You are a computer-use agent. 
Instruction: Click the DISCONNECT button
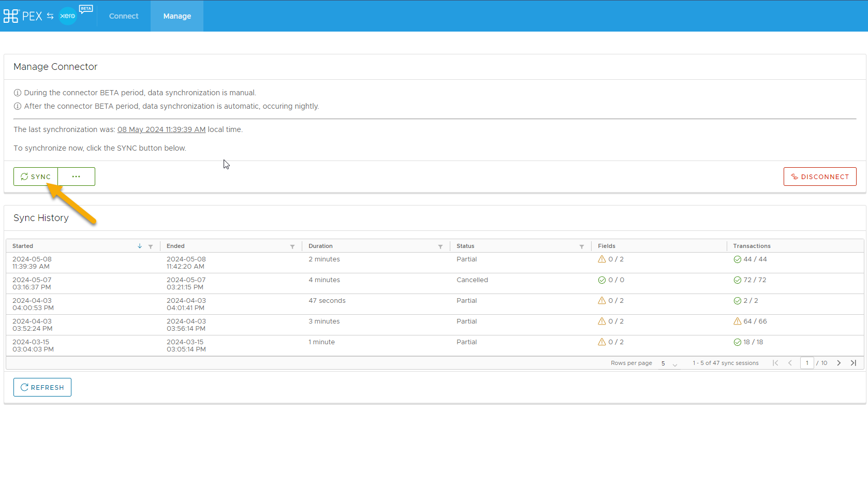pos(820,177)
